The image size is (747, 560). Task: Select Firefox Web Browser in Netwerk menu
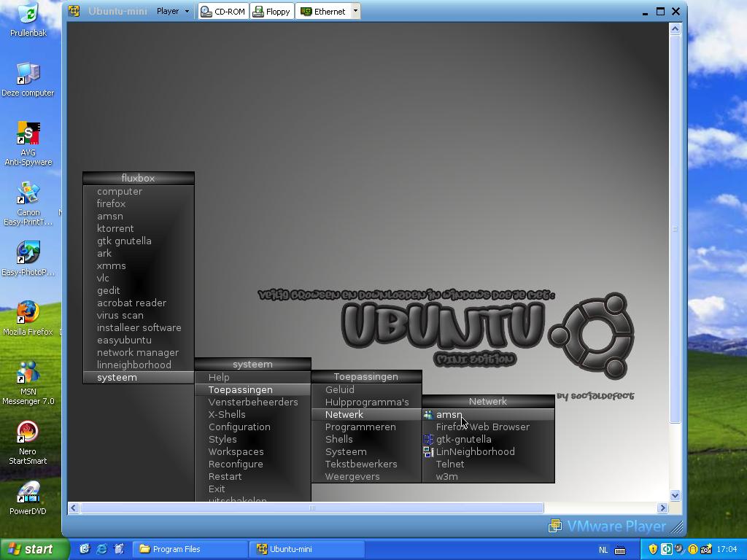(x=488, y=427)
